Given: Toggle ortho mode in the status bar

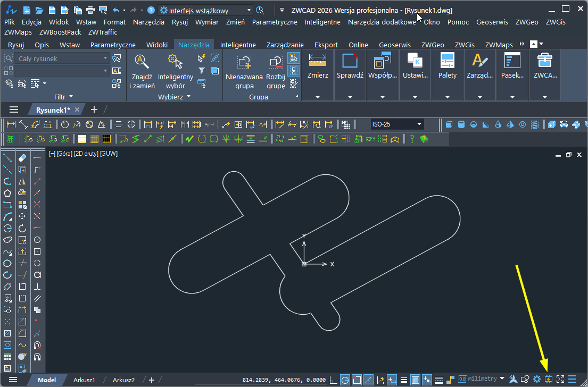Looking at the screenshot, I should (x=334, y=380).
